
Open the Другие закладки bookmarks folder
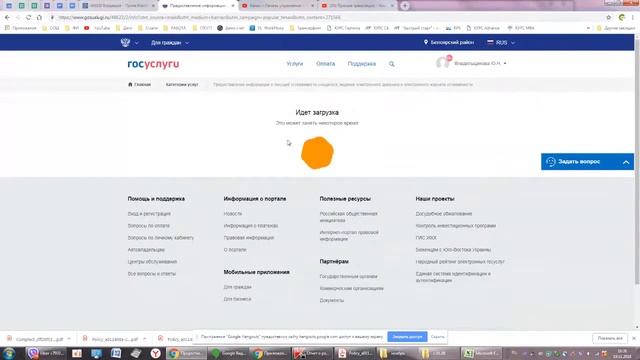click(616, 28)
